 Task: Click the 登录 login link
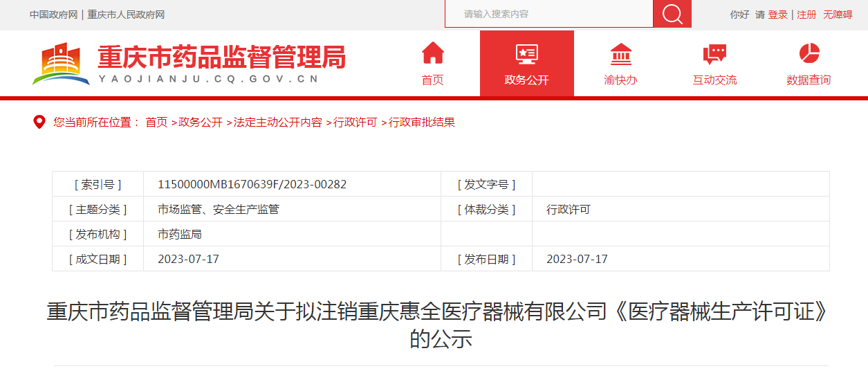[778, 15]
